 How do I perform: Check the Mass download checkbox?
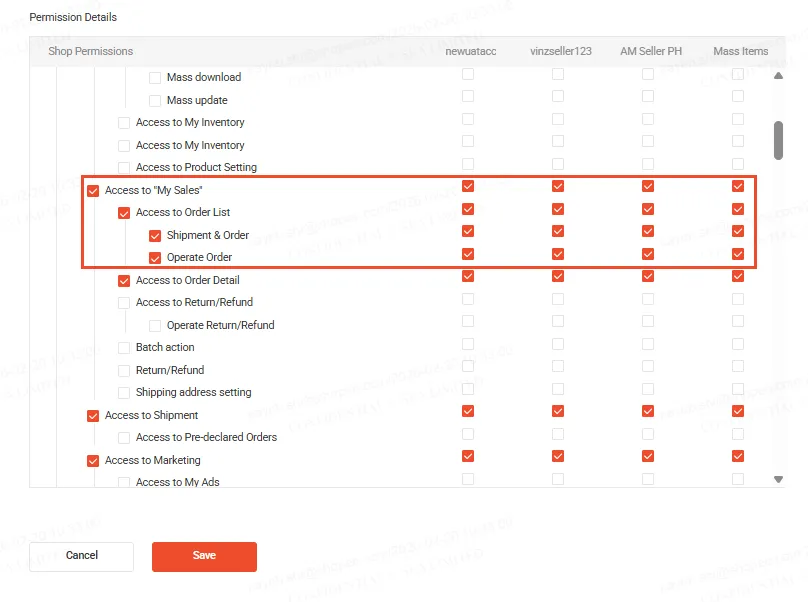(x=155, y=78)
